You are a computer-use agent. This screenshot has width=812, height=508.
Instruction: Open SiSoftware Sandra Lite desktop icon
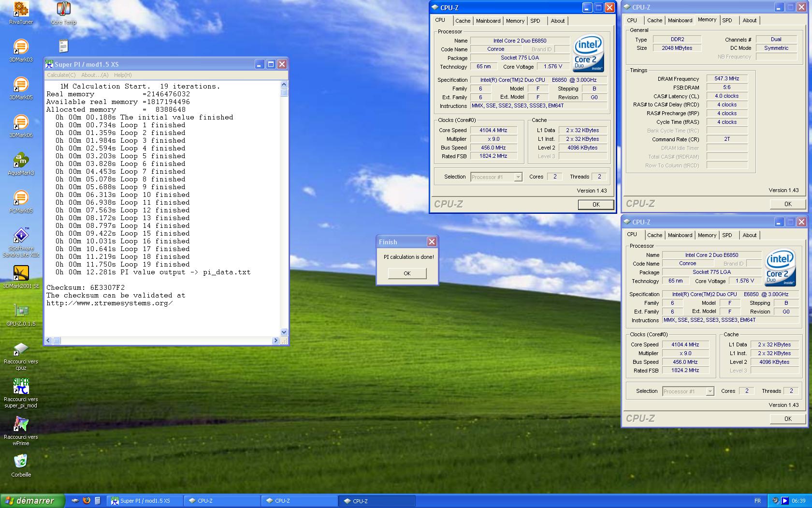coord(21,242)
